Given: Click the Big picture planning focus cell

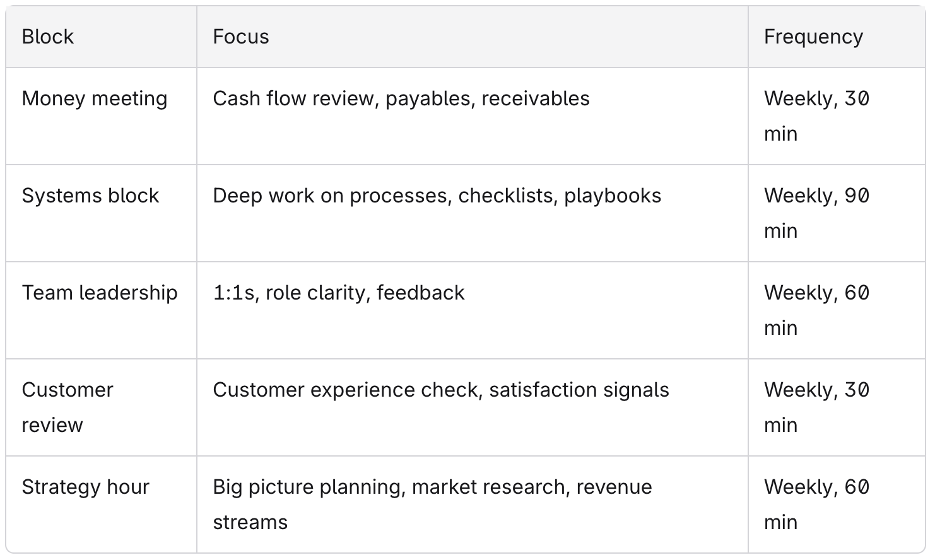Looking at the screenshot, I should pos(473,505).
